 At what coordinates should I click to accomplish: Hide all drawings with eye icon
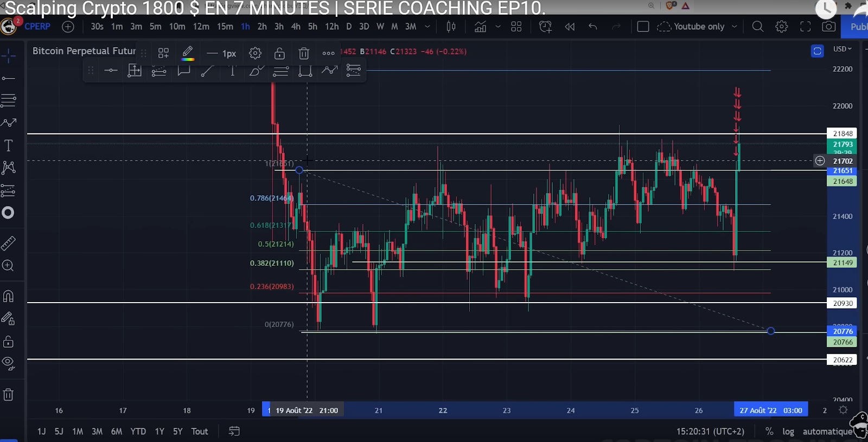[8, 362]
